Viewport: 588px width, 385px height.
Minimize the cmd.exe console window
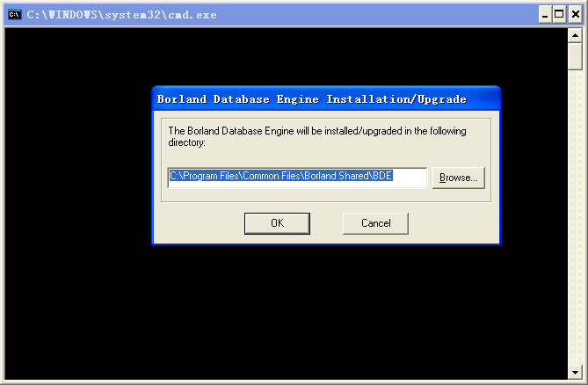(545, 15)
